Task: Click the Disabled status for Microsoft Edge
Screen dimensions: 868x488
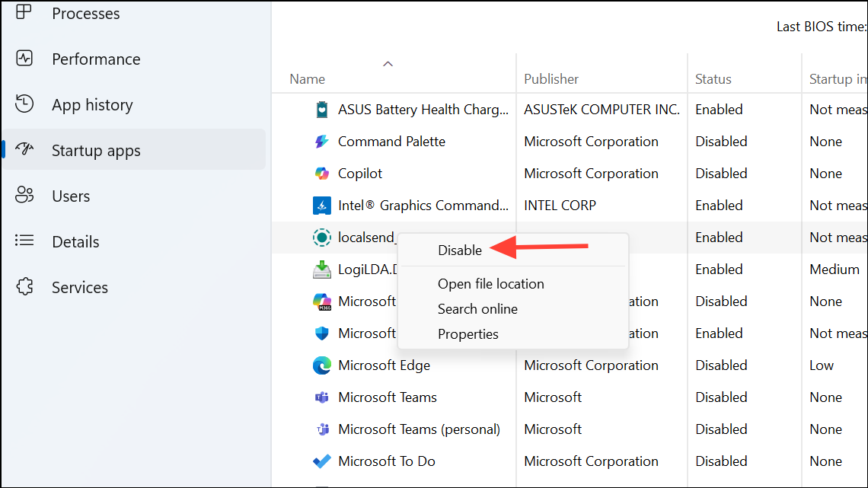Action: point(721,365)
